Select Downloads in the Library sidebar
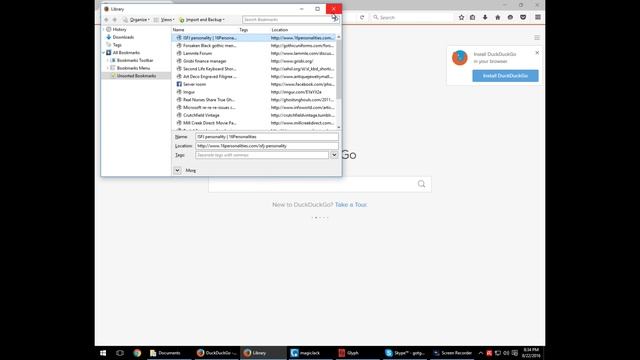The width and height of the screenshot is (640, 360). pos(123,37)
